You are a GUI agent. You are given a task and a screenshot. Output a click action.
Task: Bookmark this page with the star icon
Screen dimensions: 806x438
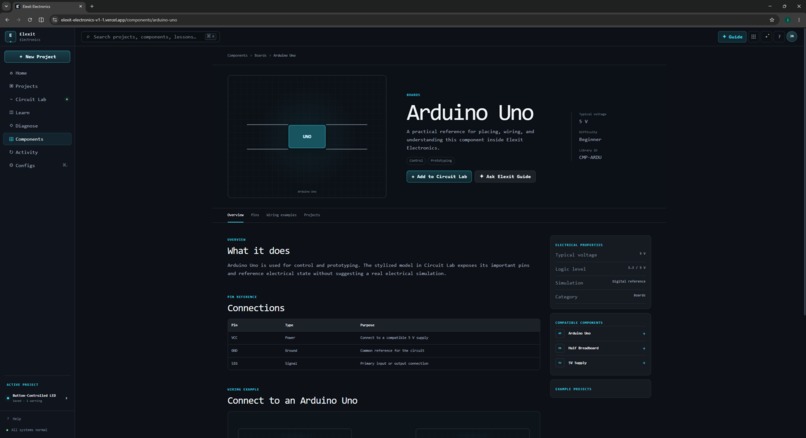click(772, 20)
